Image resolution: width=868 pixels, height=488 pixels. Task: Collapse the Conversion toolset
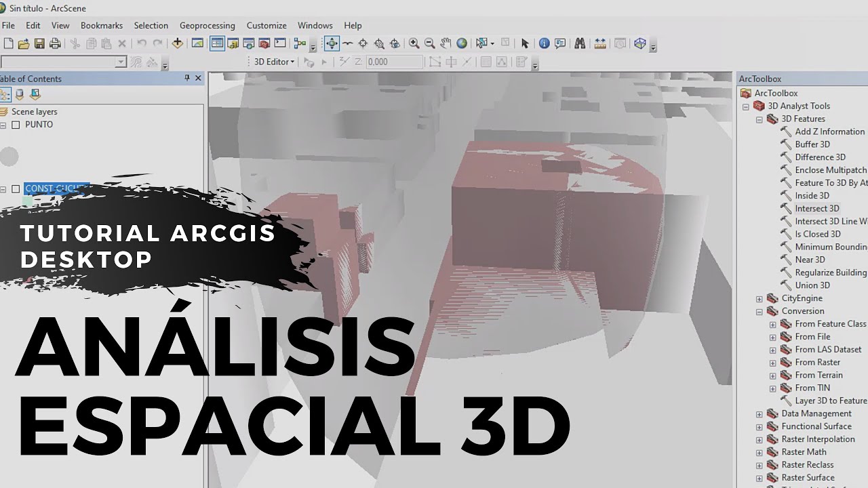pos(759,312)
